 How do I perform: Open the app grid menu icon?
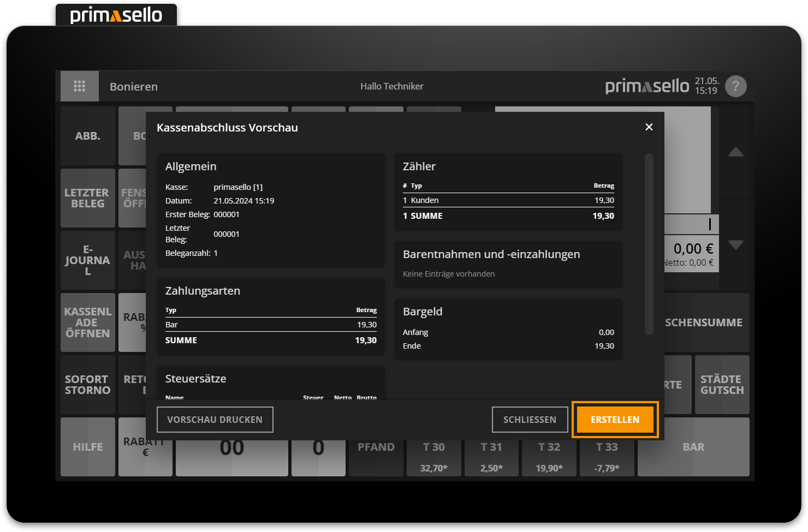80,86
